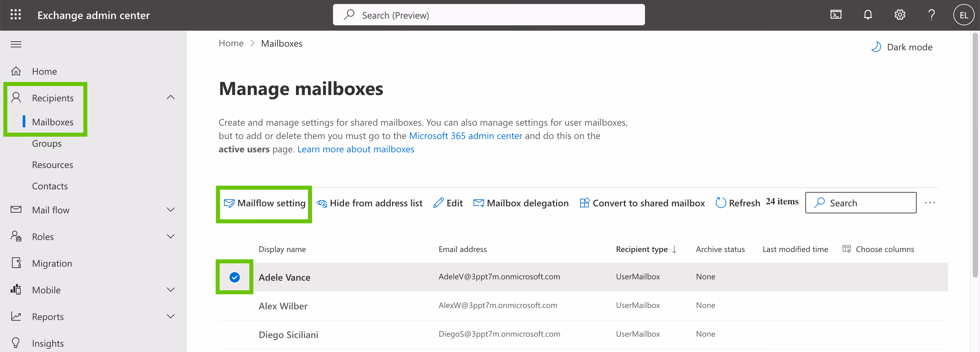Open the notifications bell

pyautogui.click(x=868, y=14)
